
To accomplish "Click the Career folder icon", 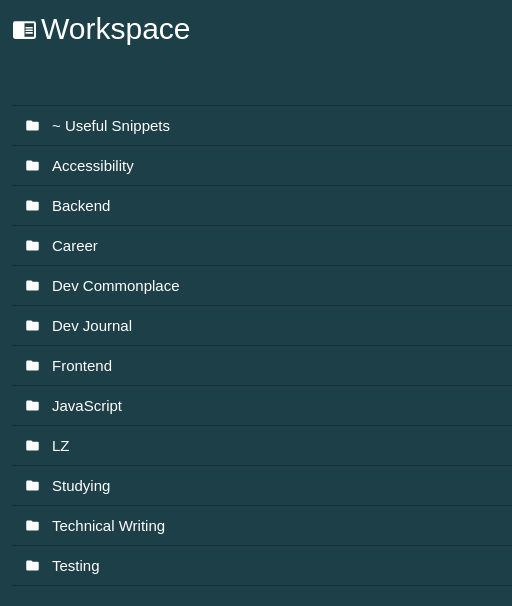I will (x=32, y=246).
